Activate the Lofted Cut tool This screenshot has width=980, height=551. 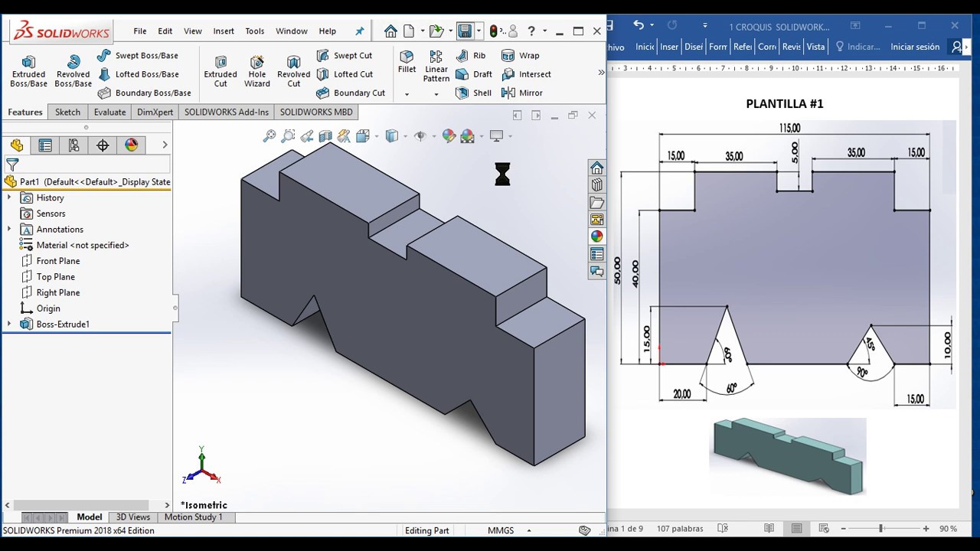tap(344, 74)
